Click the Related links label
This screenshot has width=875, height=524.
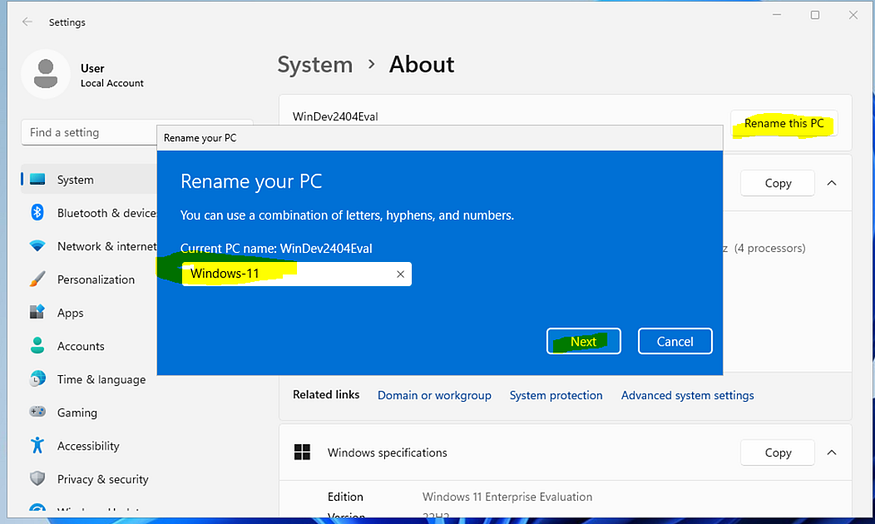(326, 395)
